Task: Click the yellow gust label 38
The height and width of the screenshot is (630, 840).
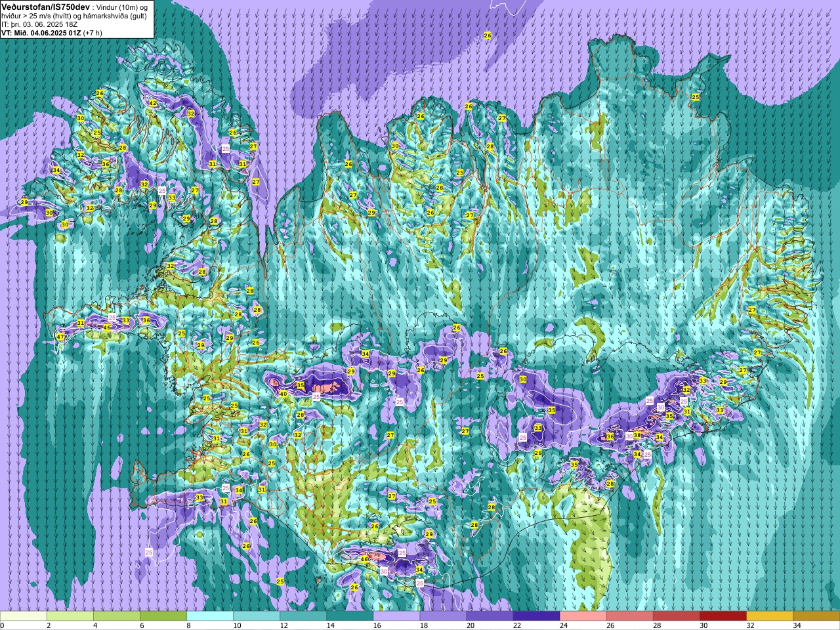Action: point(637,435)
